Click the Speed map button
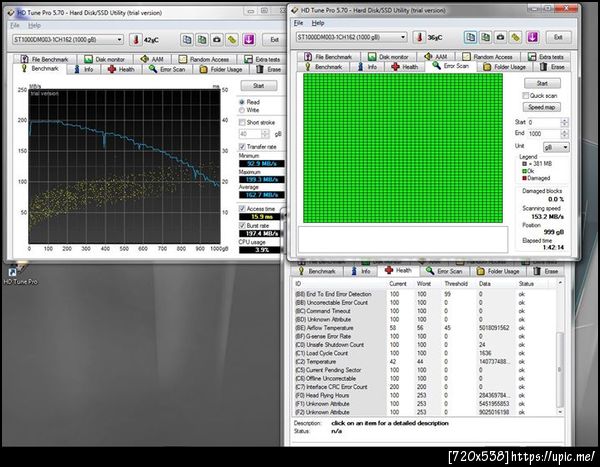 pyautogui.click(x=541, y=107)
